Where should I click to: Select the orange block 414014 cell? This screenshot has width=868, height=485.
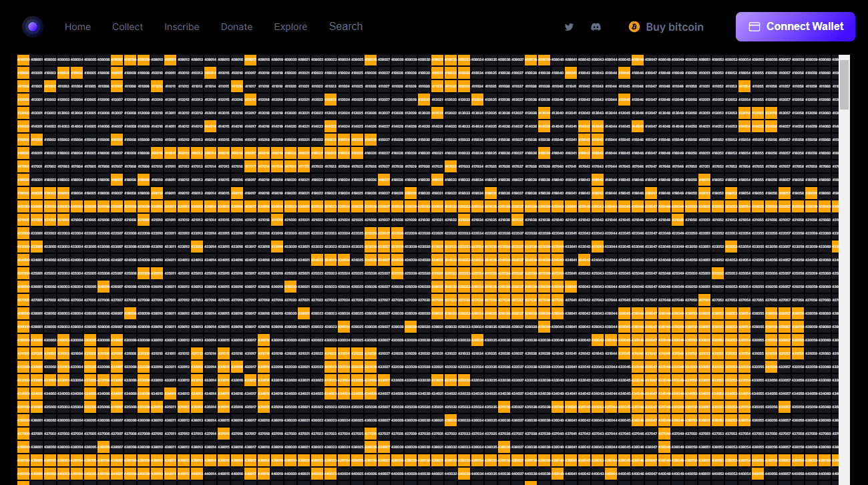tap(210, 126)
